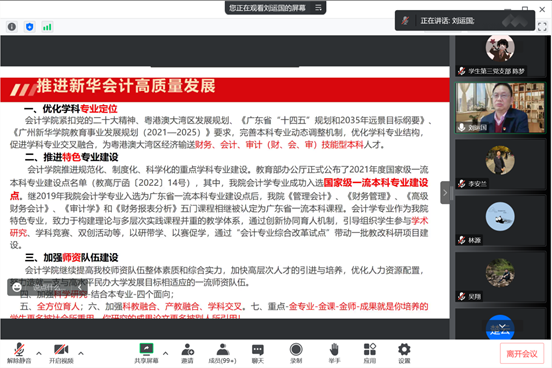Click heading 二、推进特色专业建设
This screenshot has height=368, width=552.
pyautogui.click(x=71, y=157)
